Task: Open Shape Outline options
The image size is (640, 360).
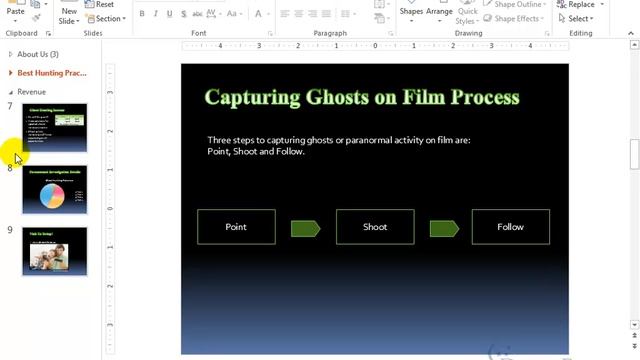Action: tap(514, 4)
